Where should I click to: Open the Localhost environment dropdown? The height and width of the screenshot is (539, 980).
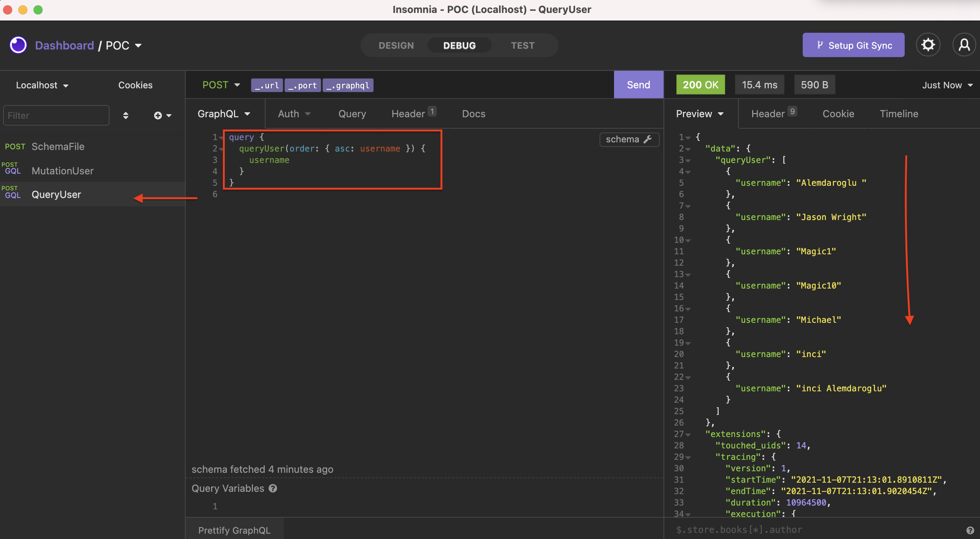tap(42, 85)
